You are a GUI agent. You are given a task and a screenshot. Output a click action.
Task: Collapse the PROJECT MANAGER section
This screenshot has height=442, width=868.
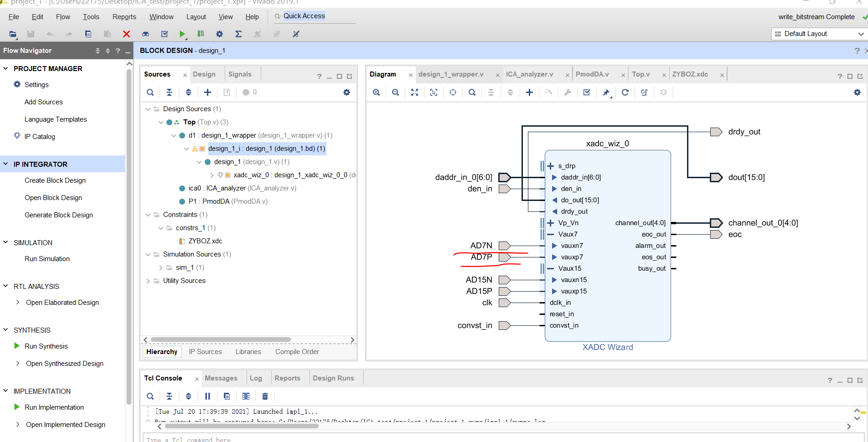pos(6,68)
